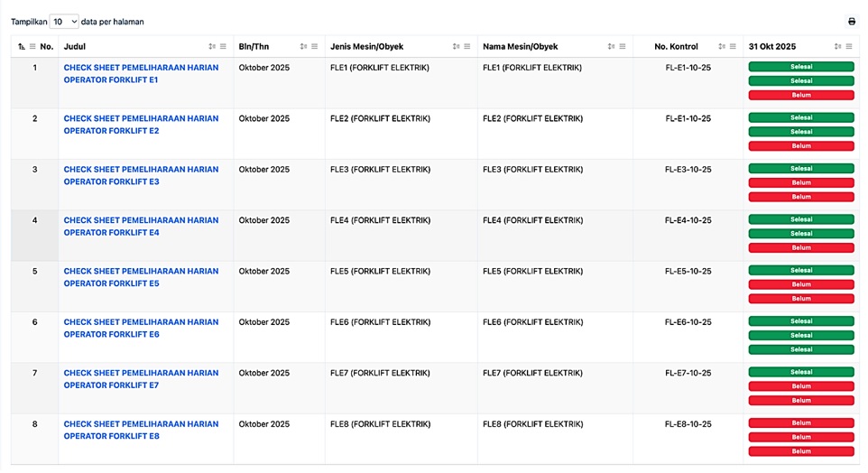868x473 pixels.
Task: Open the No. Kontrol column menu
Action: 733,47
